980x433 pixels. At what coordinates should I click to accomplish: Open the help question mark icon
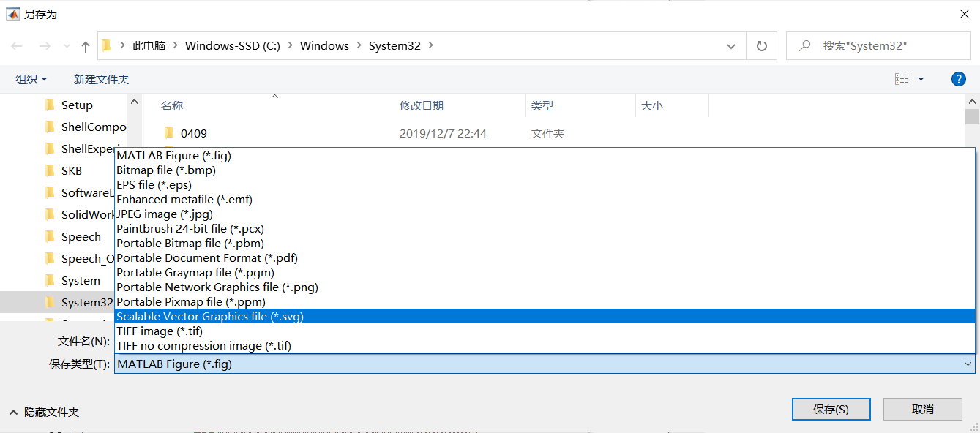tap(958, 79)
